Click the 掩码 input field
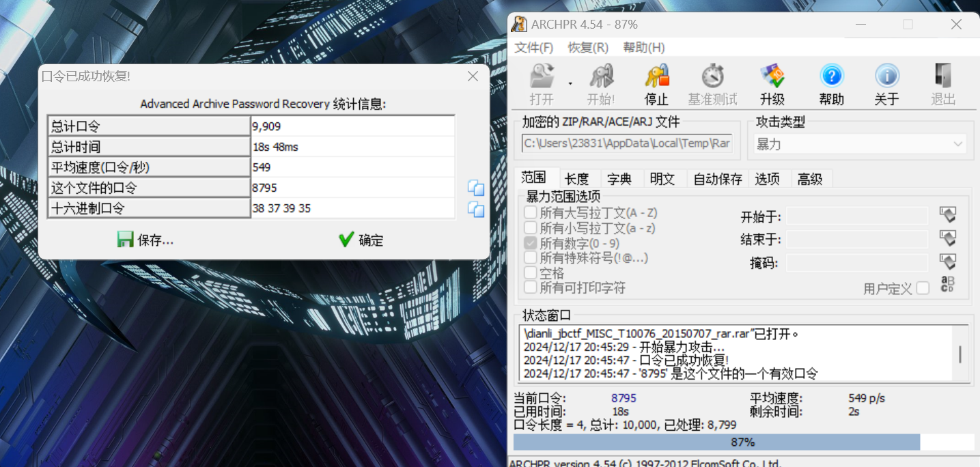 (857, 262)
